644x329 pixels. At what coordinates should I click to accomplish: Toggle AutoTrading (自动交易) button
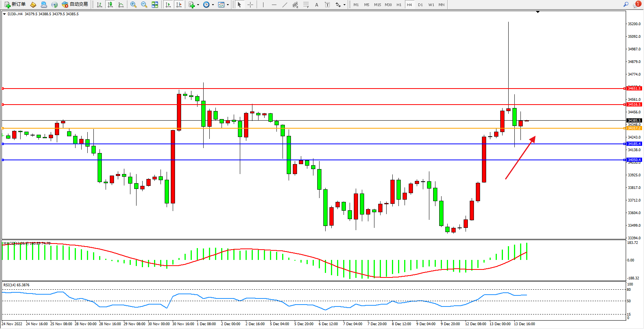(x=75, y=5)
